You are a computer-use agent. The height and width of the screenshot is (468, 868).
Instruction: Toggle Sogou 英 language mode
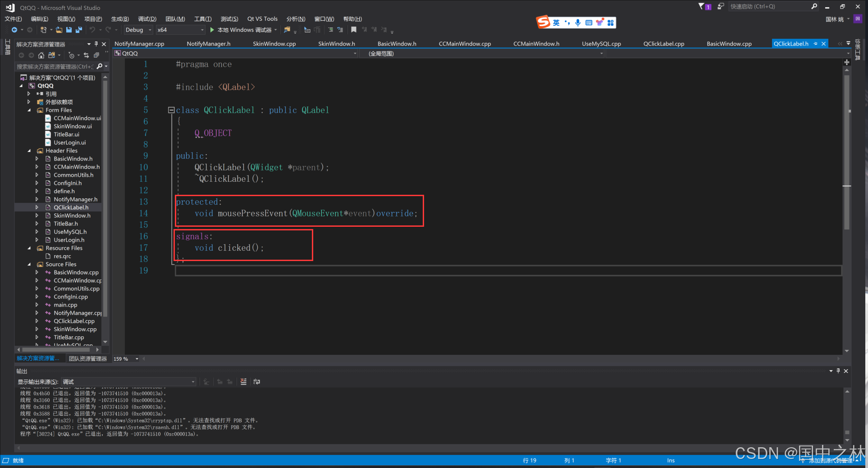(556, 23)
